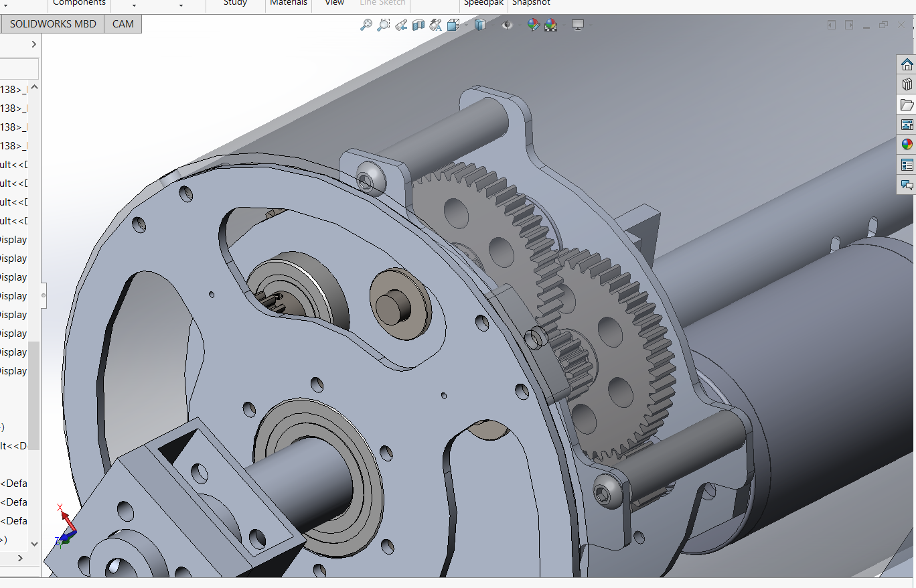Image resolution: width=916 pixels, height=588 pixels.
Task: Click the Previous View icon
Action: pyautogui.click(x=400, y=25)
